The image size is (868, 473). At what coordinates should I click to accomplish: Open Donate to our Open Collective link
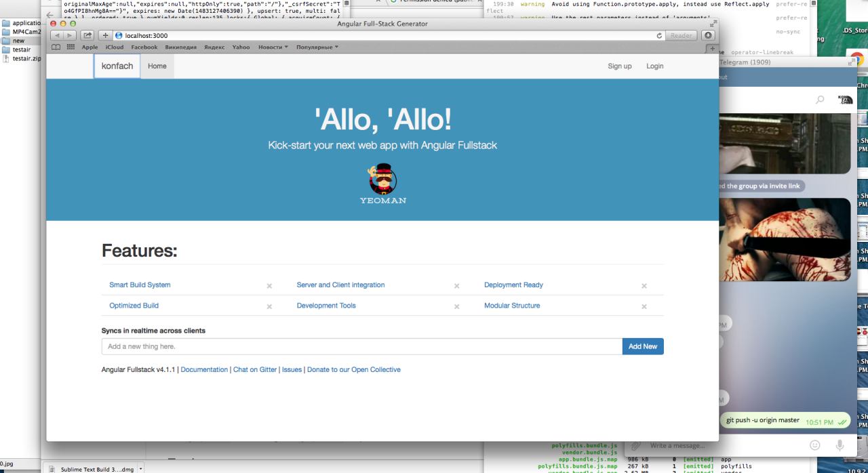(x=354, y=370)
